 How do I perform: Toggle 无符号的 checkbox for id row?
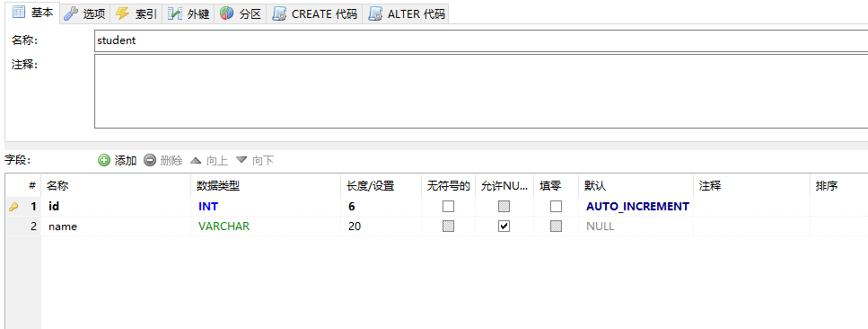coord(449,207)
